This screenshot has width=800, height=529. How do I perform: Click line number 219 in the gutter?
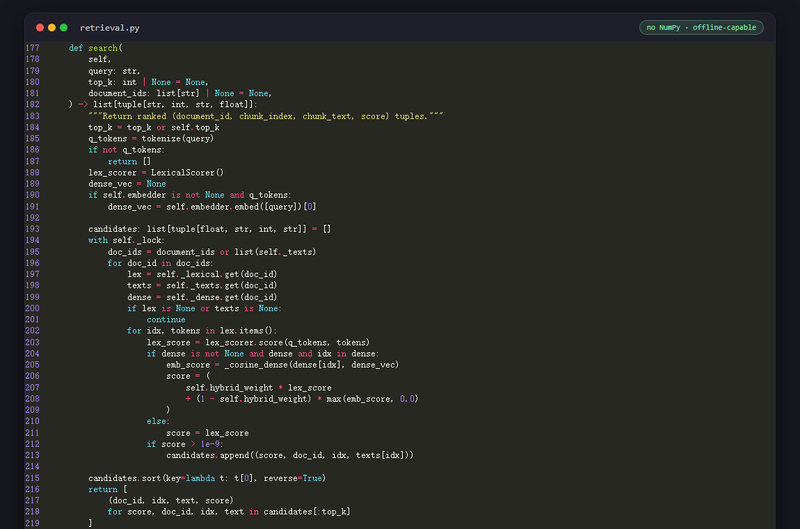click(32, 523)
